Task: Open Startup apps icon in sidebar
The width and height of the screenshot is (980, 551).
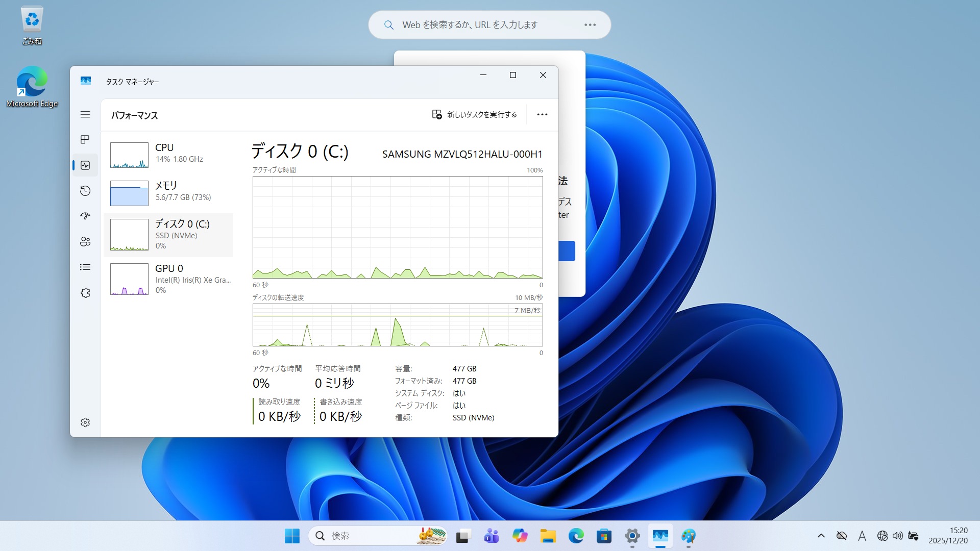Action: pos(85,216)
